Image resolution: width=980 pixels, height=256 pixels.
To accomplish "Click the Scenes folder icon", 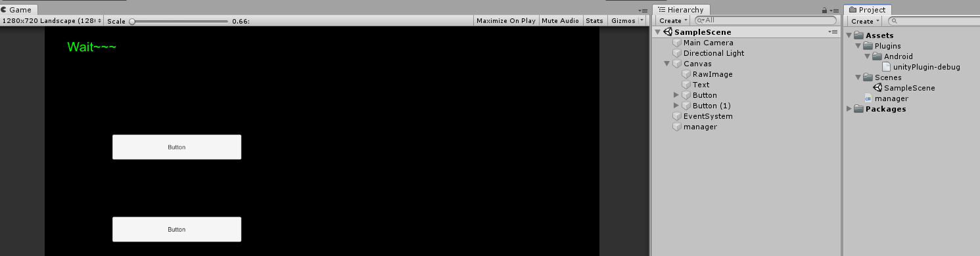I will [x=868, y=77].
